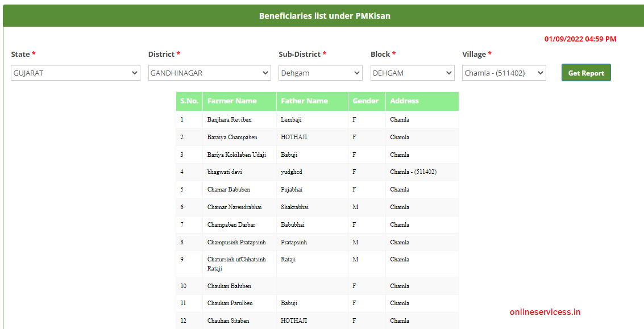Open the District dropdown showing GANDHINAGAR
The height and width of the screenshot is (329, 644).
[x=209, y=73]
